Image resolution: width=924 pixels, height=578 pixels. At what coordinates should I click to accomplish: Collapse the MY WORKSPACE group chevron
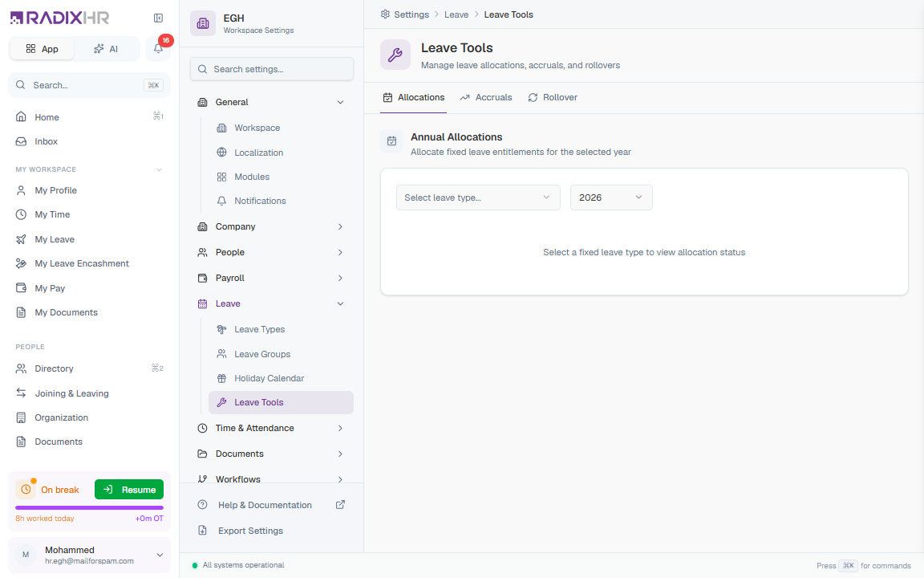coord(159,170)
